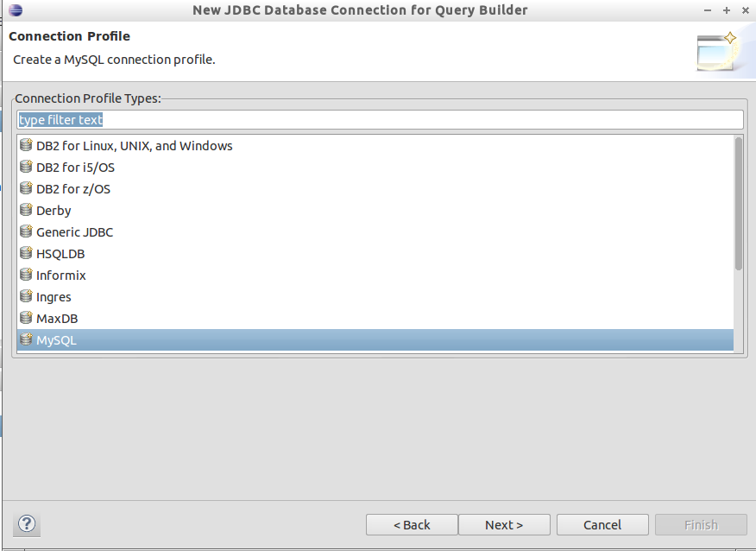Go to the previous page with Back
Image resolution: width=756 pixels, height=551 pixels.
pos(412,524)
